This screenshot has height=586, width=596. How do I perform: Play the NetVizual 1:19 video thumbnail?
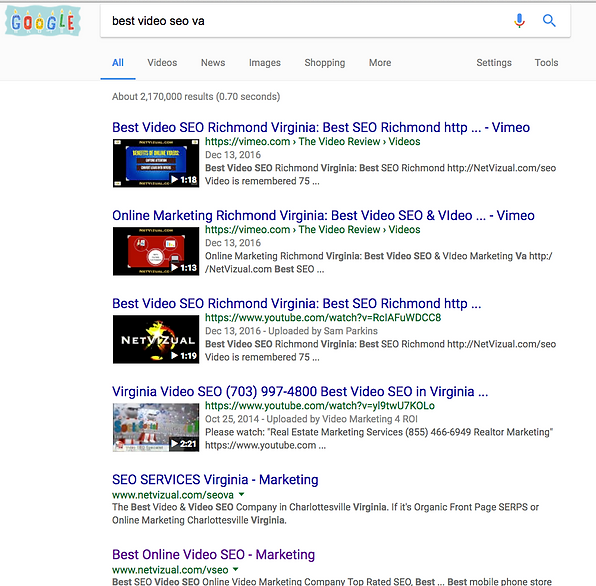[x=156, y=339]
